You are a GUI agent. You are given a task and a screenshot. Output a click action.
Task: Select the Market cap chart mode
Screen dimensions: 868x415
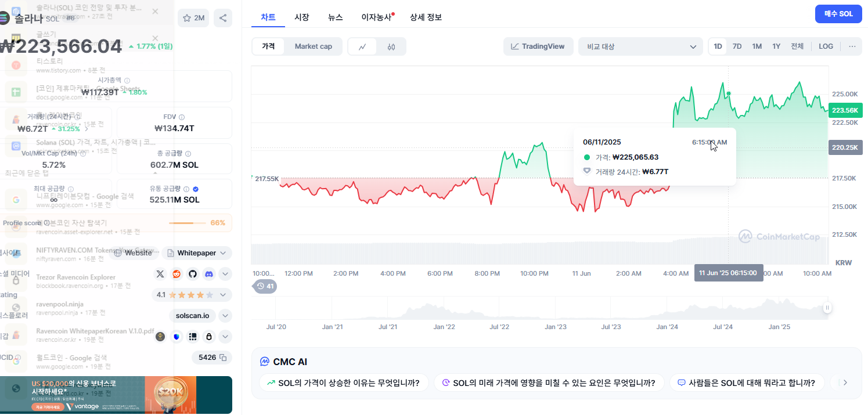(x=313, y=46)
